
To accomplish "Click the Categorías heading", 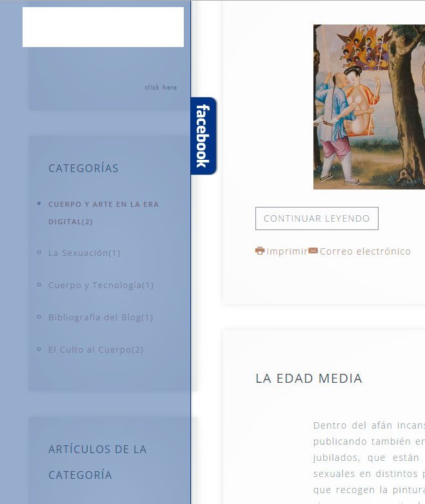I will tap(83, 168).
